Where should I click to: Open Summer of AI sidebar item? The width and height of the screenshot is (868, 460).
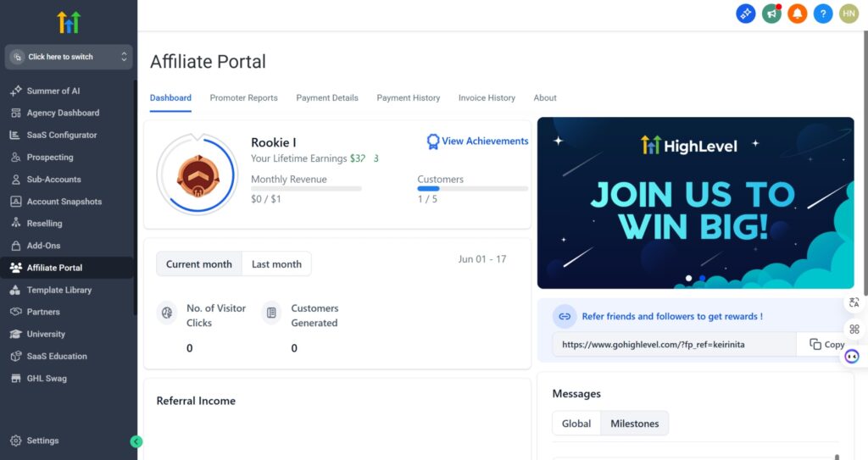(53, 91)
